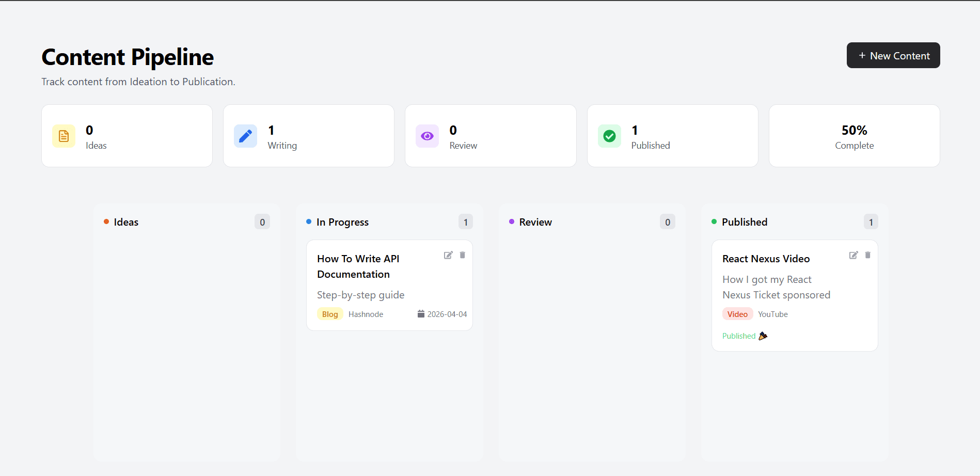This screenshot has width=980, height=476.
Task: Click the Blog tag on the API card
Action: pos(329,313)
